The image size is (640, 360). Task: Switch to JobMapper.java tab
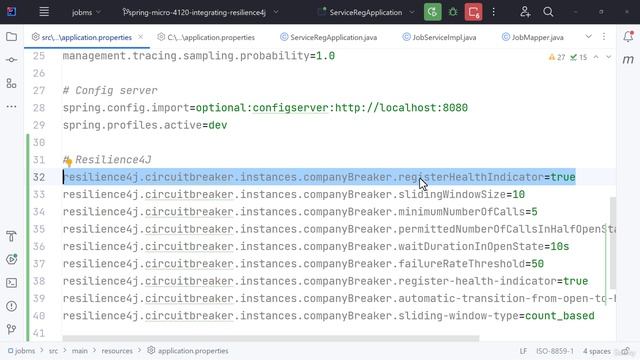(x=533, y=37)
